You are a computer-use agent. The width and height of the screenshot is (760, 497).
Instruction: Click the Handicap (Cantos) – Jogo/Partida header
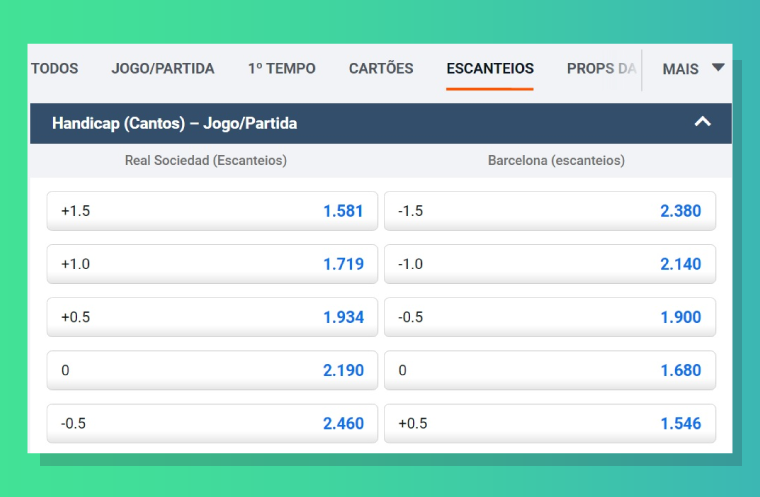click(380, 123)
